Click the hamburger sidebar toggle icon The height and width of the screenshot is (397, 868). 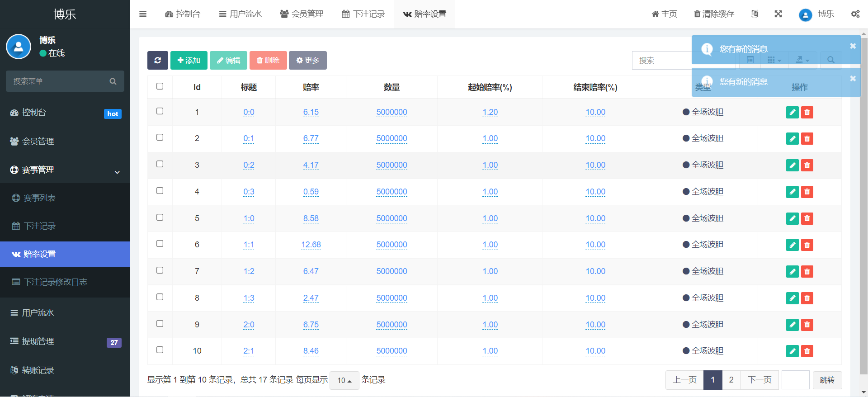click(x=143, y=14)
